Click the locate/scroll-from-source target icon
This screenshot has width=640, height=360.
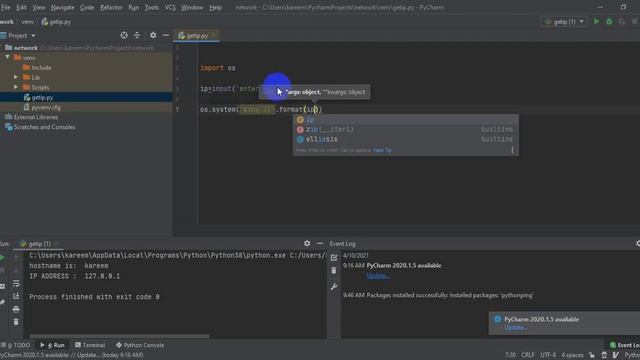(x=124, y=36)
